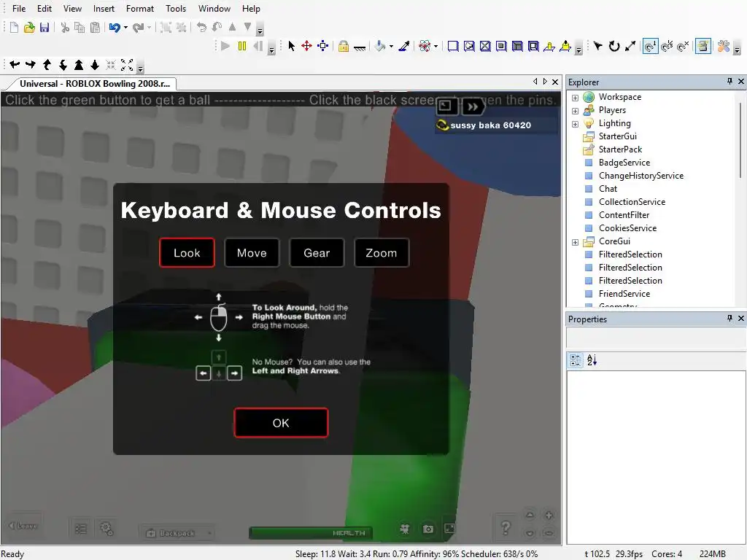Screen dimensions: 747x560
Task: Click the New file icon
Action: [15, 28]
